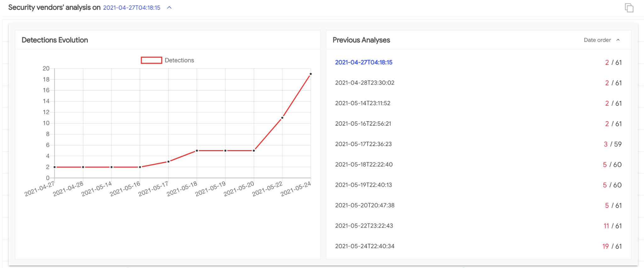Click the chart data point for 2021-05-18
The width and height of the screenshot is (644, 268).
(197, 151)
